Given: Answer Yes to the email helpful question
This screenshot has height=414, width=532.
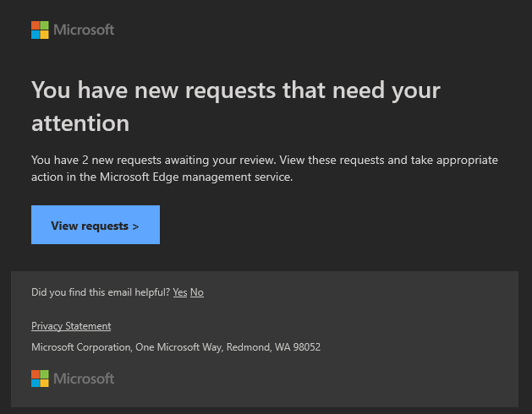Looking at the screenshot, I should [179, 292].
